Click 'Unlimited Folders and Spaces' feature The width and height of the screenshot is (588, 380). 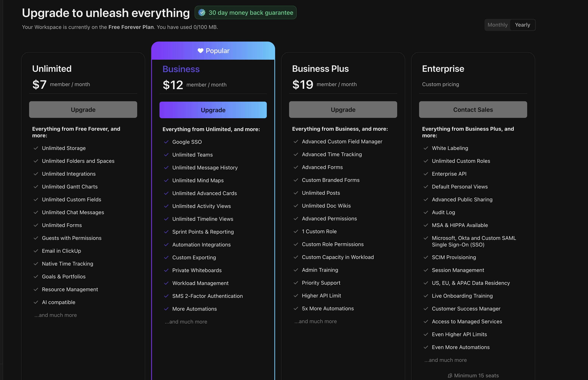(x=78, y=161)
